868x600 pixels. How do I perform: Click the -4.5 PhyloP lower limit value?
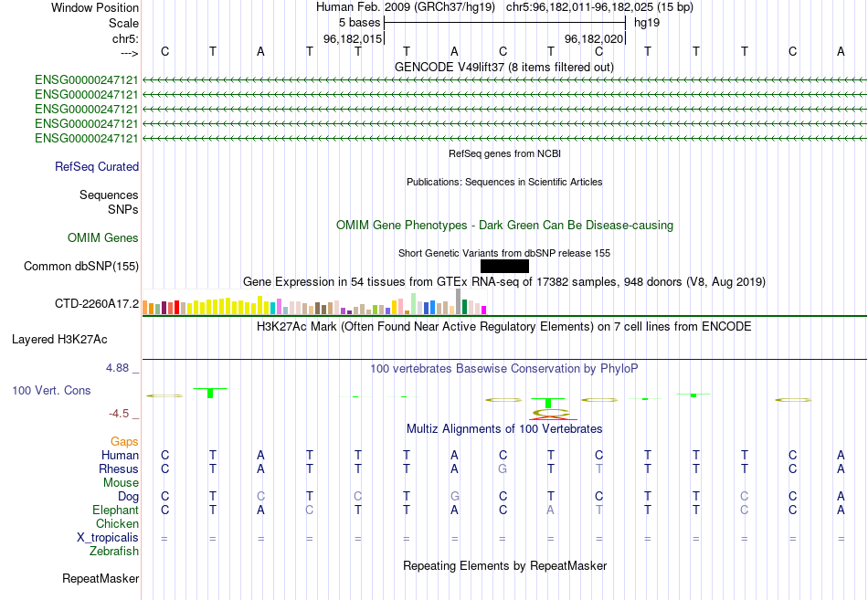(119, 414)
